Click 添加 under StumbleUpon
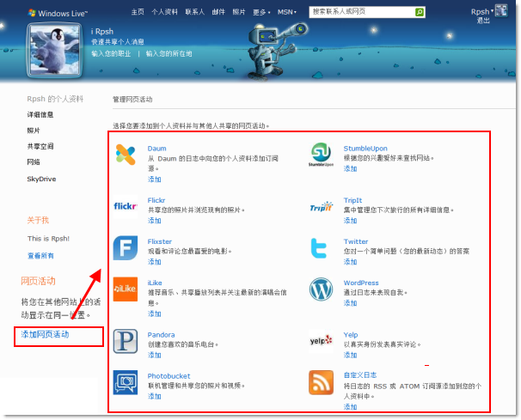This screenshot has height=420, width=521. coord(350,168)
